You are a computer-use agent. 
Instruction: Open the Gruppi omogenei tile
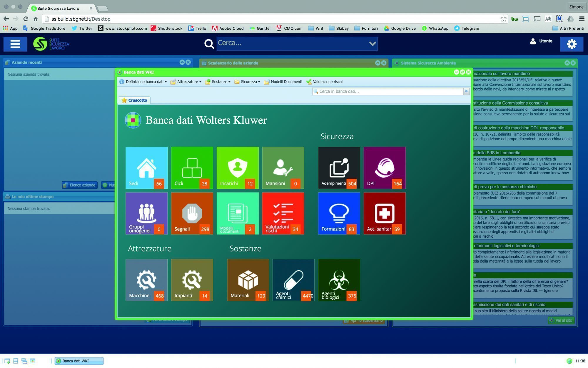pyautogui.click(x=146, y=213)
